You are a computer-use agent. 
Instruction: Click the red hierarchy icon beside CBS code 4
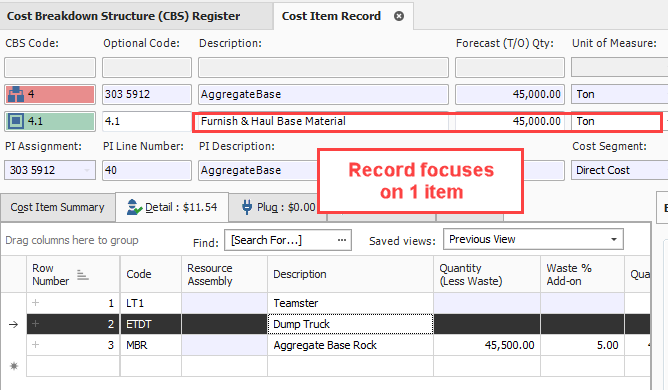(16, 95)
